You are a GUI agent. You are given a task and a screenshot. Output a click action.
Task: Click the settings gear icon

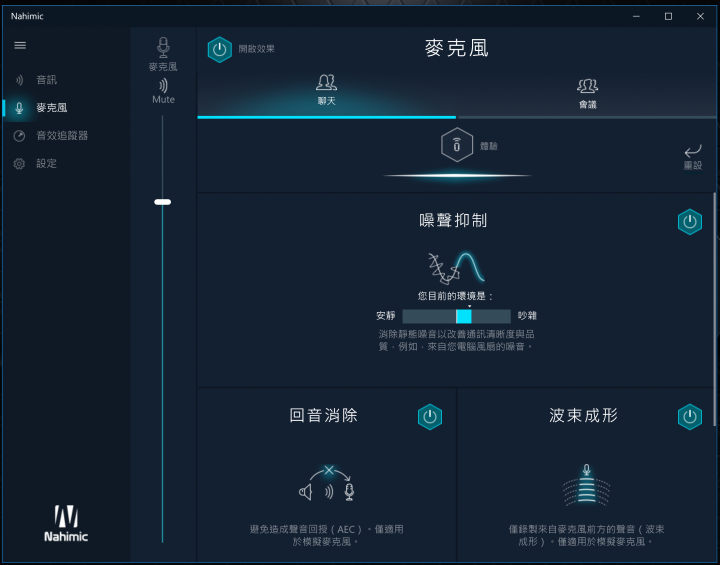19,164
